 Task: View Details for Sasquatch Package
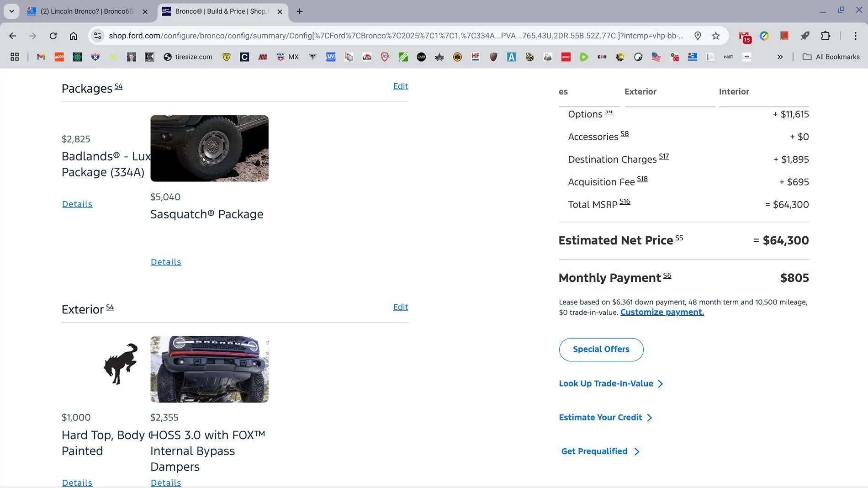166,262
